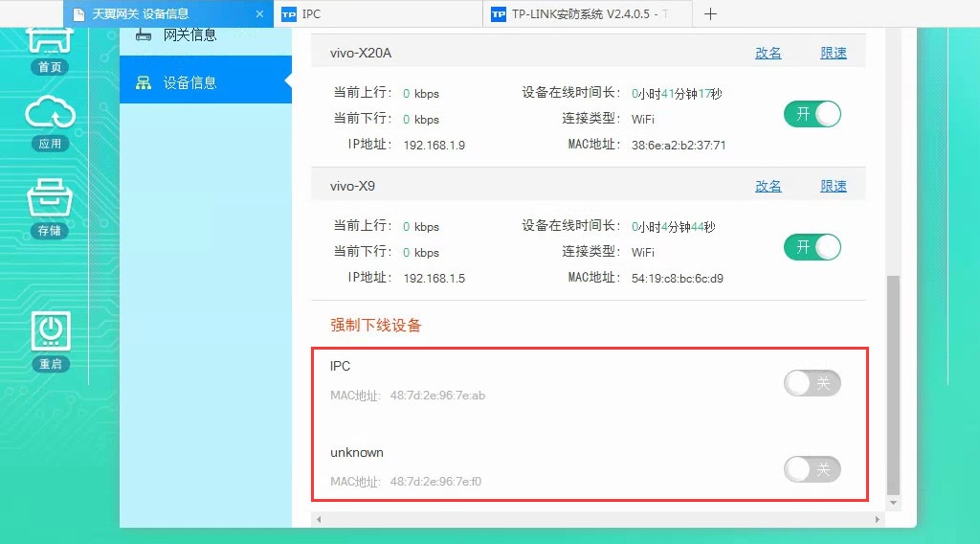
Task: Enable the IPC forced-offline device switch
Action: click(x=812, y=383)
